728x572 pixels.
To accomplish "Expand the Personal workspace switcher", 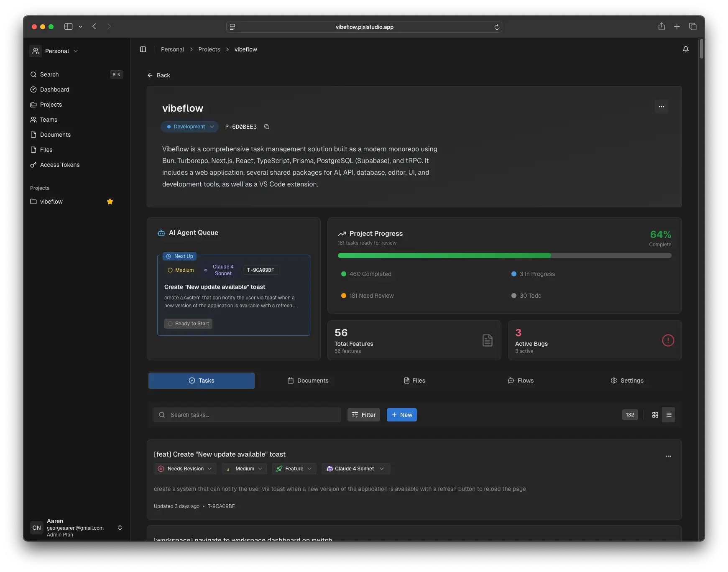I will point(54,51).
